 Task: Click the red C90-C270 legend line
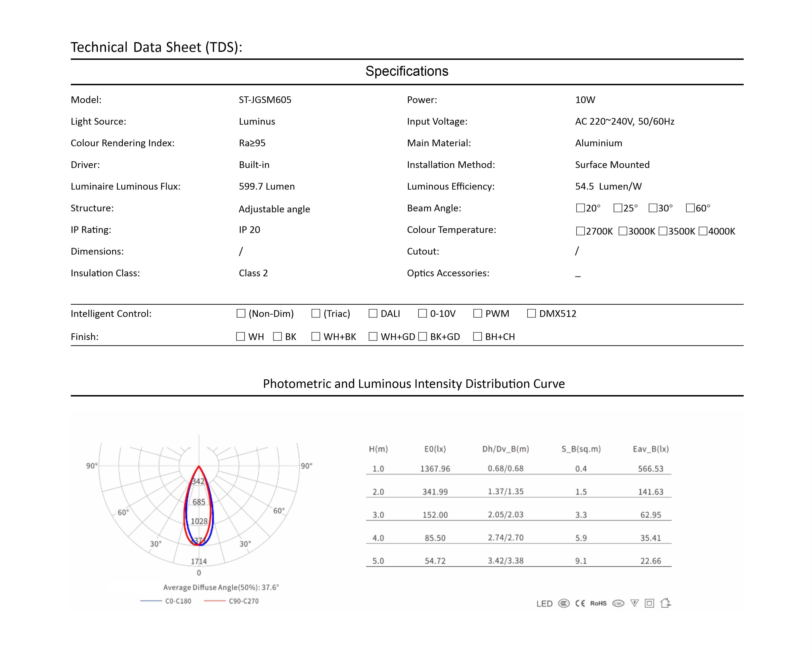point(214,601)
